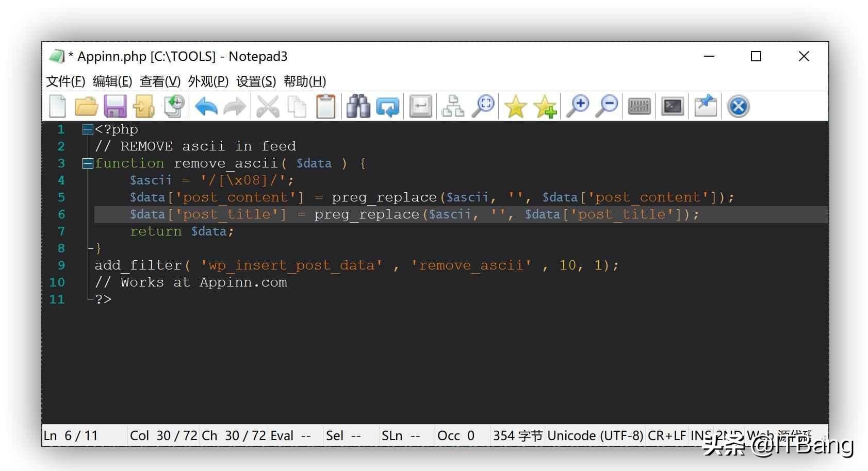The width and height of the screenshot is (868, 471).
Task: Open the 帮助(H) menu
Action: pos(304,81)
